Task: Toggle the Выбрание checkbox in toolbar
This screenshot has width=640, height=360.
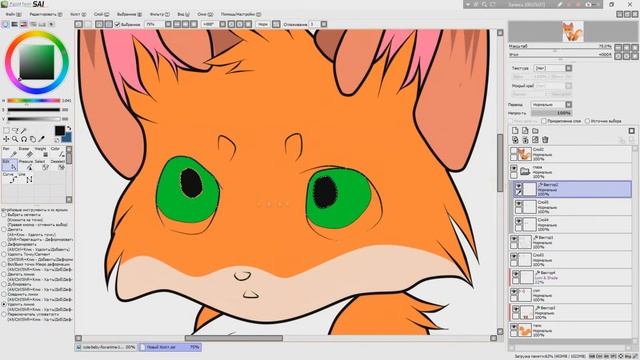Action: (x=118, y=24)
